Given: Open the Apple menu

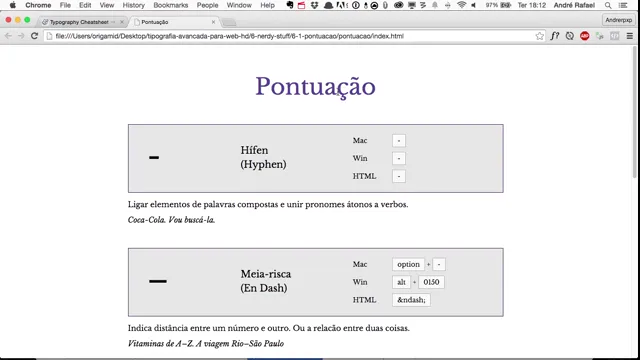Looking at the screenshot, I should (x=13, y=5).
